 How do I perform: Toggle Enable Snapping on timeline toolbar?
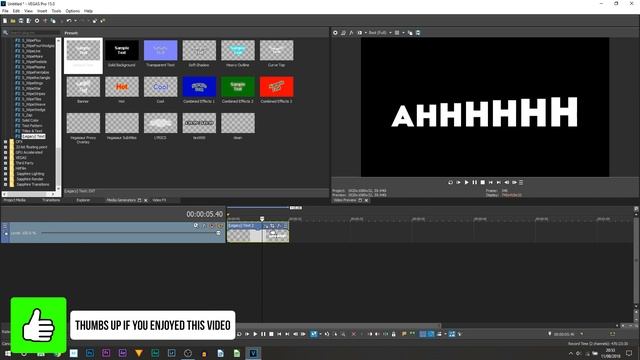[x=423, y=334]
